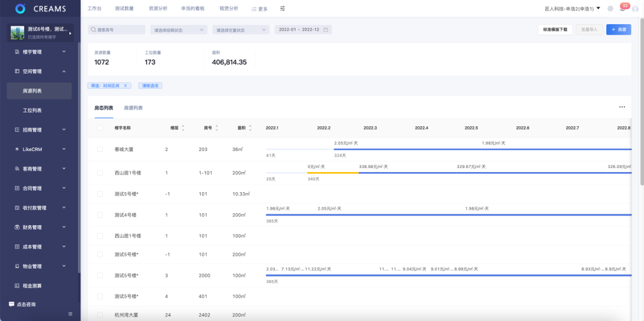Switch to the 房源列表 tab

tap(133, 108)
